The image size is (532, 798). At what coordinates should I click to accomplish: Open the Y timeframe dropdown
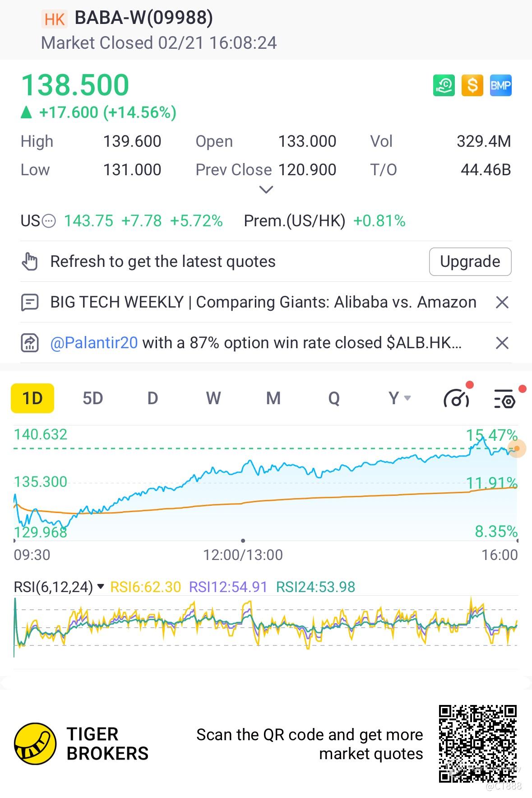[399, 398]
